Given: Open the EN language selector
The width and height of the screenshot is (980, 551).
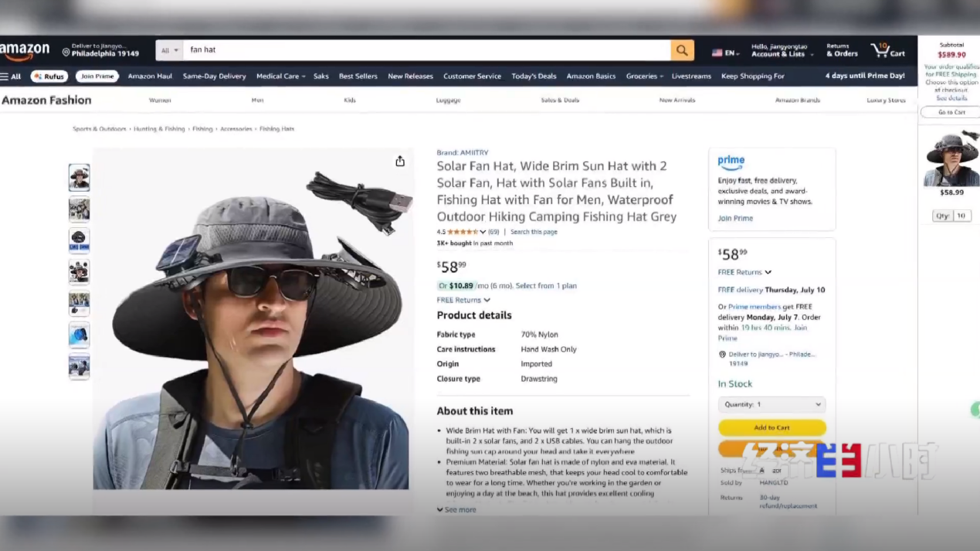Looking at the screenshot, I should 725,53.
